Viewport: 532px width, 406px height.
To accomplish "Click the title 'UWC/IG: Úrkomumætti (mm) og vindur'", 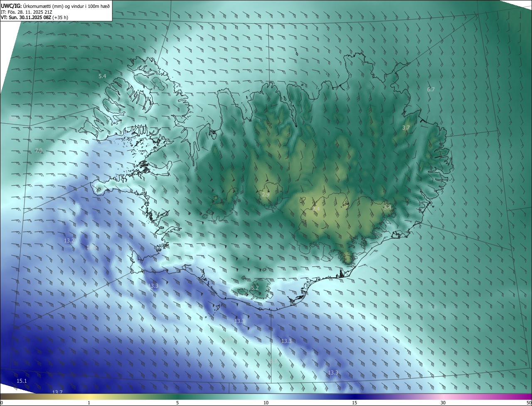I will coord(55,5).
